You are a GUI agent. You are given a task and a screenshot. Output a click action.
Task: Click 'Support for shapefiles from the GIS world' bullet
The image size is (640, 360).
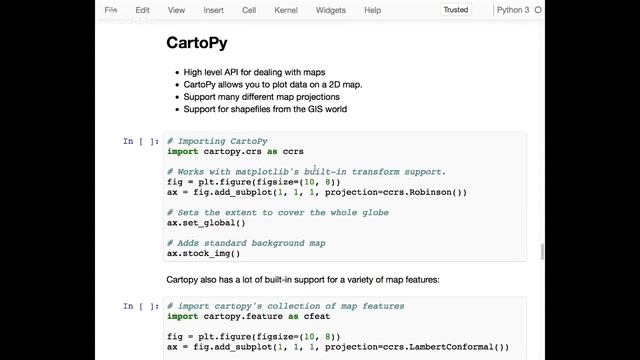265,109
